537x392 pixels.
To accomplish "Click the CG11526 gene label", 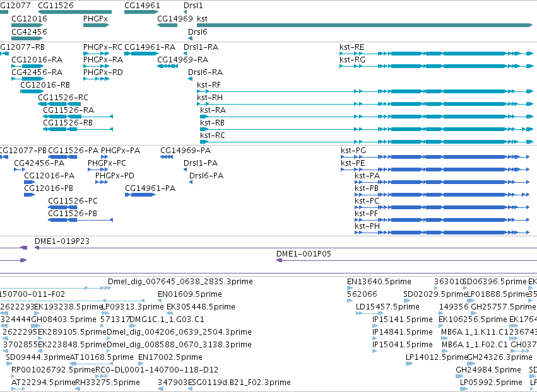I will click(x=56, y=6).
